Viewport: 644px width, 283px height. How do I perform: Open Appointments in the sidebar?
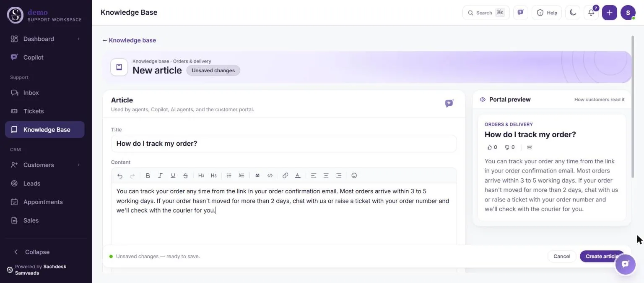pyautogui.click(x=44, y=202)
